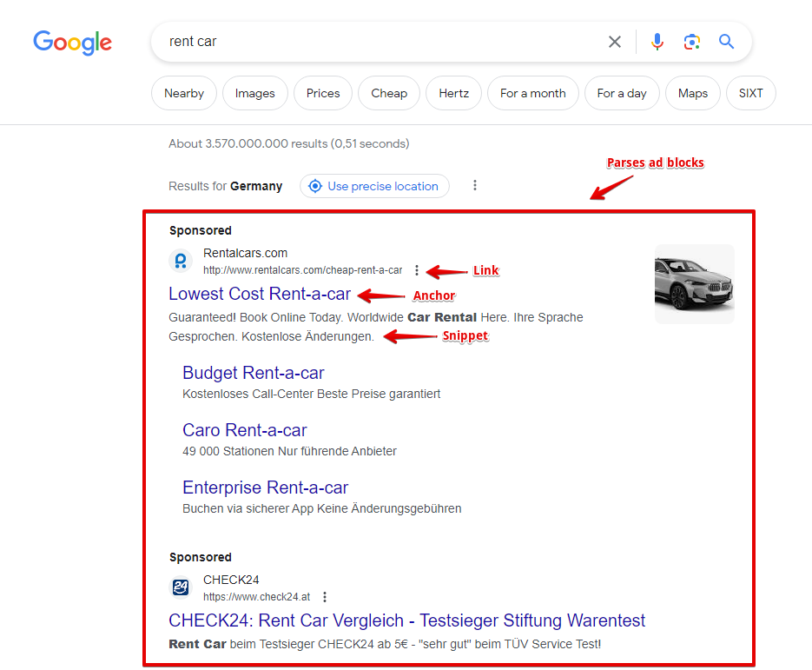Apply the Hertz filter chip

point(453,93)
